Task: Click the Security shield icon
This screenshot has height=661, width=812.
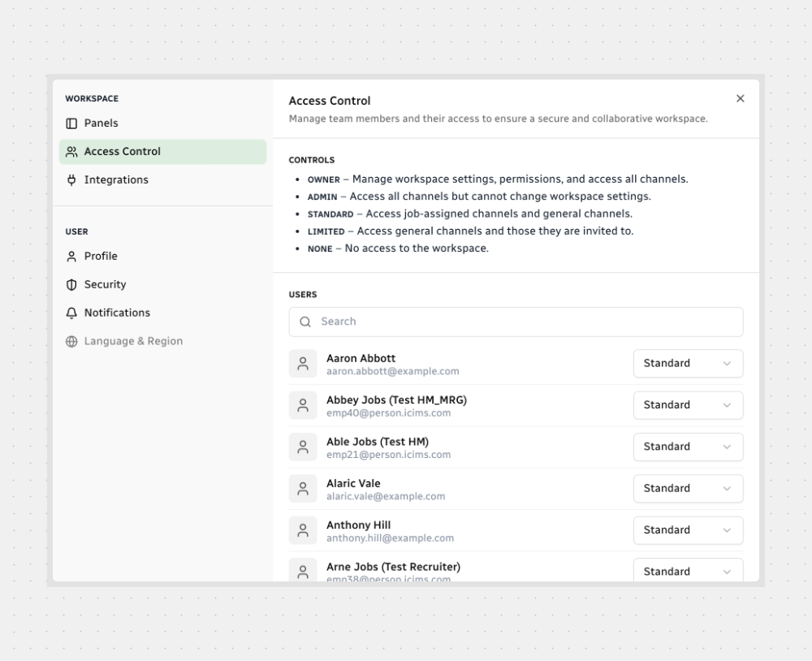Action: [x=71, y=285]
